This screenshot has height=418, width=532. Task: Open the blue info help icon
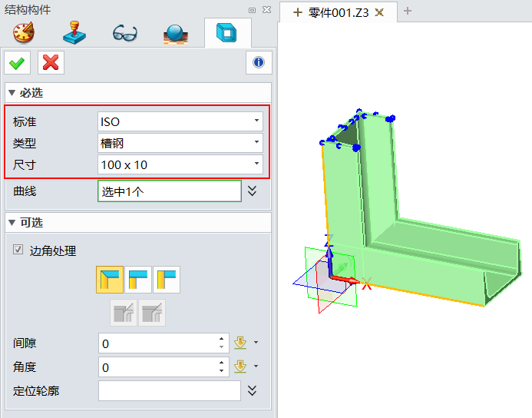(259, 62)
